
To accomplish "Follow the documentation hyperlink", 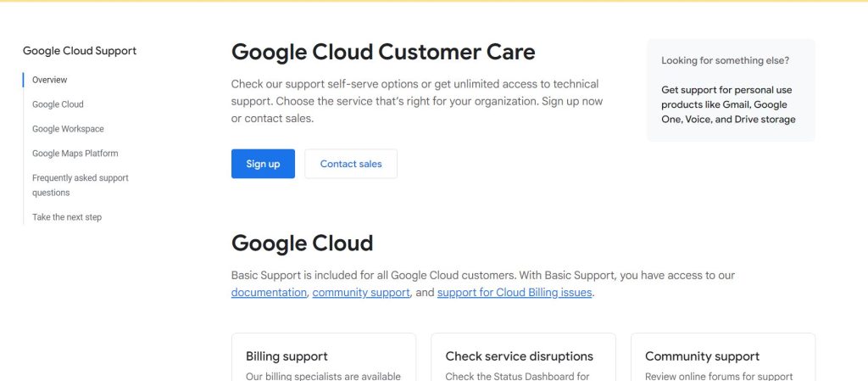I will [x=269, y=293].
